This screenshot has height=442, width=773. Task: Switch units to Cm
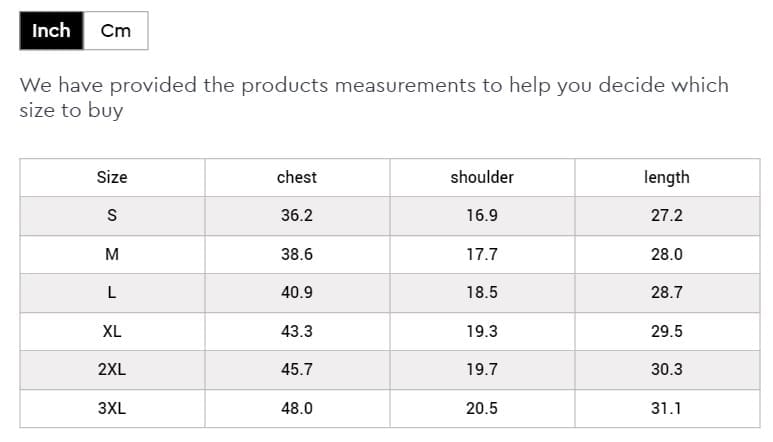[x=116, y=31]
